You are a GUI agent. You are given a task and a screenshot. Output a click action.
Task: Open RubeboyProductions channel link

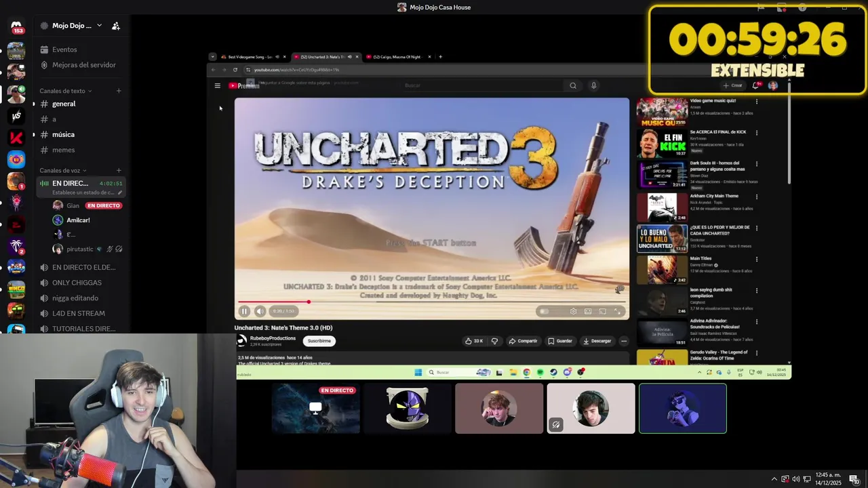pyautogui.click(x=273, y=338)
